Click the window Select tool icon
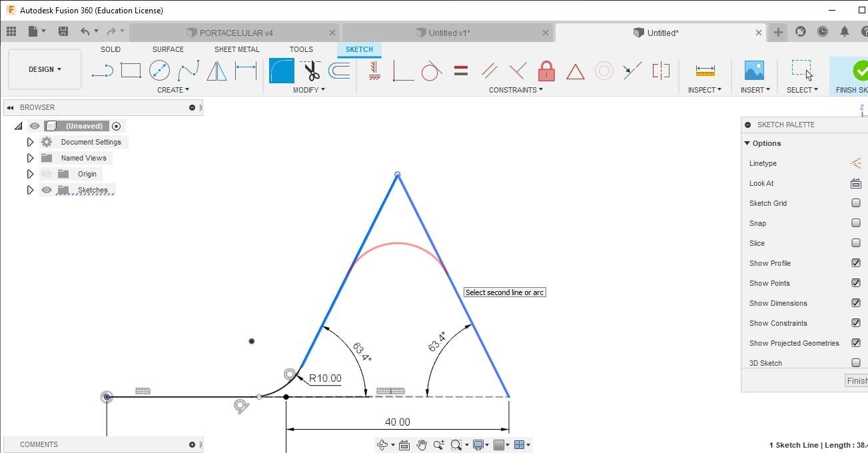 pyautogui.click(x=802, y=70)
